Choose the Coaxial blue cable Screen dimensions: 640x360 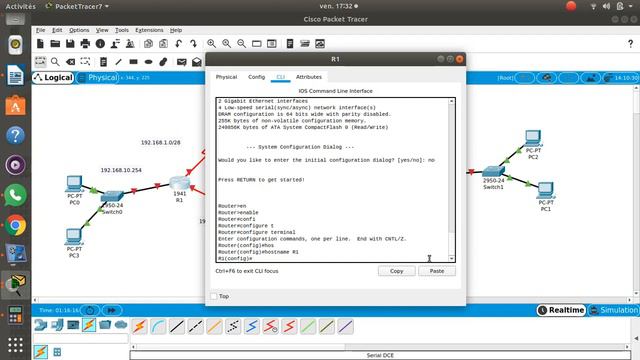[252, 327]
